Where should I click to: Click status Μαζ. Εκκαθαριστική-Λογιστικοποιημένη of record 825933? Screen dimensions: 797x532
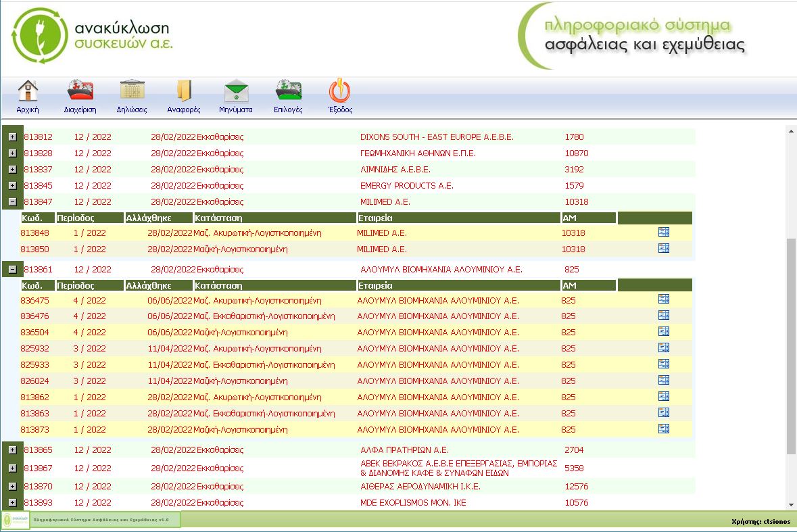[264, 365]
